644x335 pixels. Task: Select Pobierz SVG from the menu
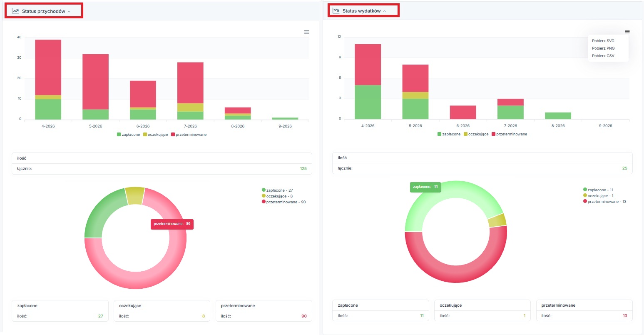(603, 41)
